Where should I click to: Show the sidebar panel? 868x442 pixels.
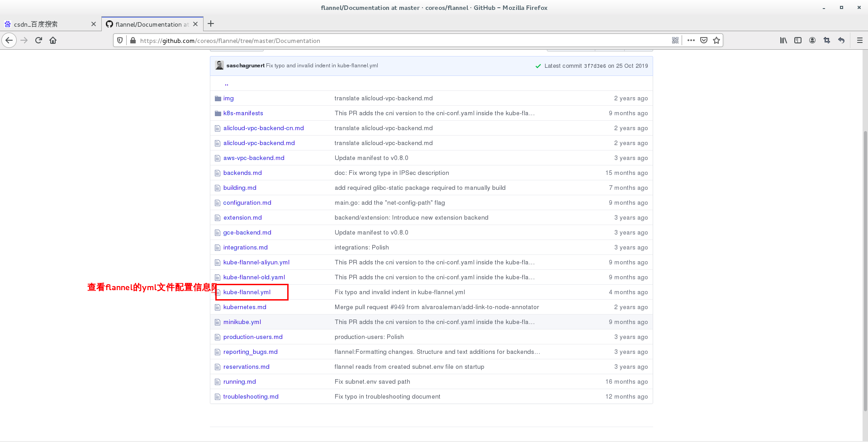coord(798,40)
